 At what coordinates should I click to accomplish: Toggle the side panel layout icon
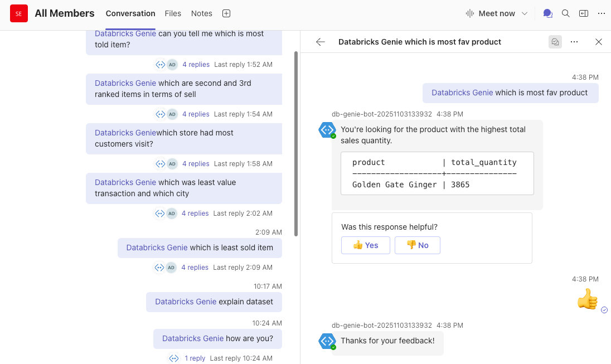[584, 13]
